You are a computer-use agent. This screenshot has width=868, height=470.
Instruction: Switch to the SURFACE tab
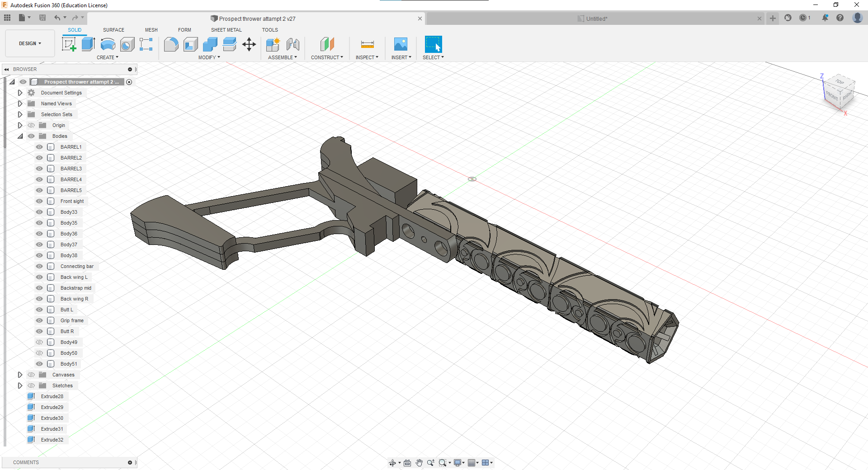point(113,30)
